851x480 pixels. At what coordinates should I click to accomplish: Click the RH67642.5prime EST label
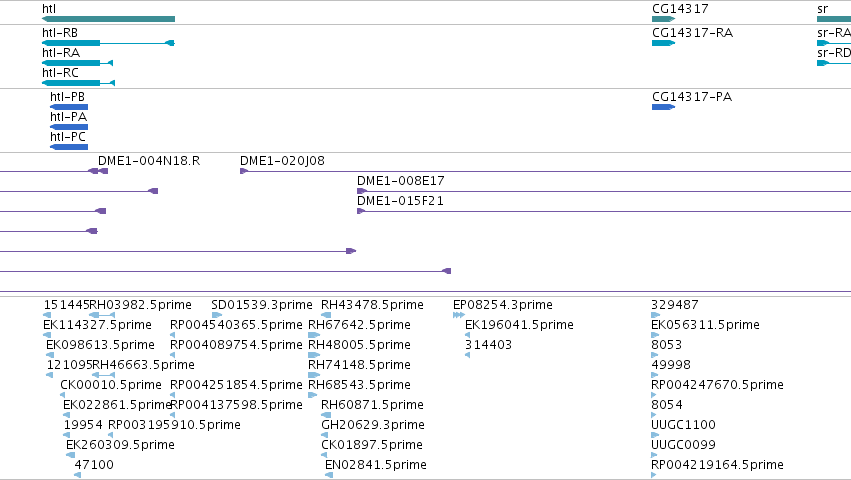coord(359,325)
